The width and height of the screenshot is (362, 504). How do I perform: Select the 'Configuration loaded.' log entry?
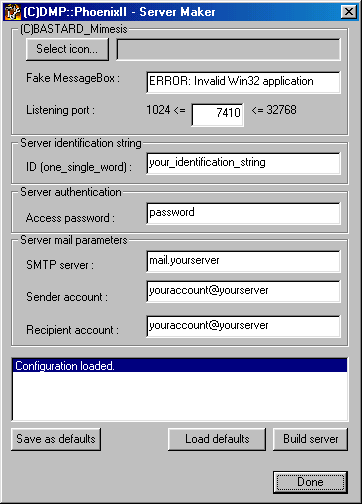180,366
